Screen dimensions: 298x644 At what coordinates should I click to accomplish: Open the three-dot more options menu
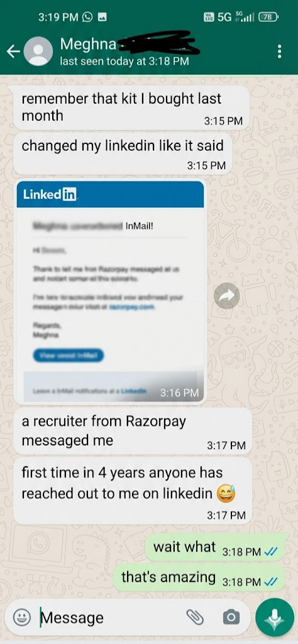280,52
